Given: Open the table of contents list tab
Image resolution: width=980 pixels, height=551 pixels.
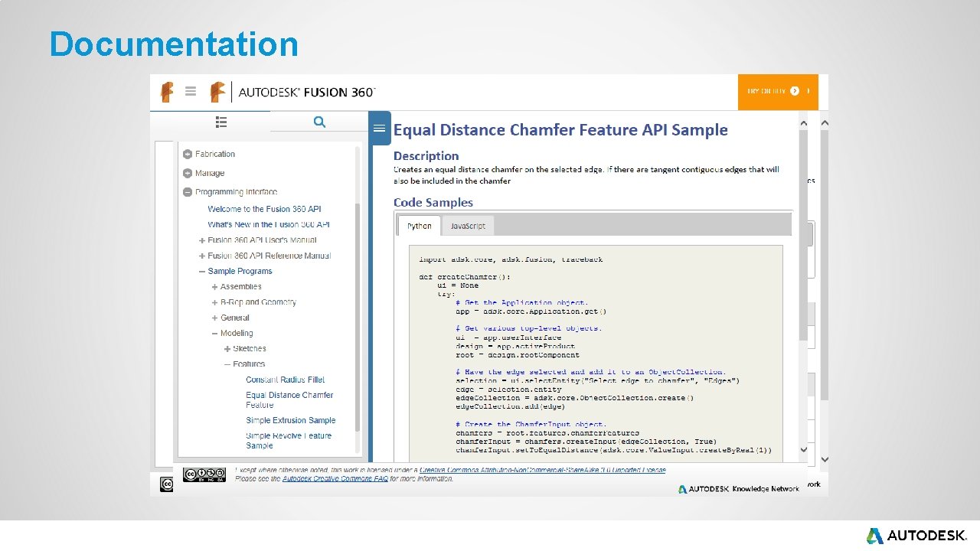Looking at the screenshot, I should 221,122.
